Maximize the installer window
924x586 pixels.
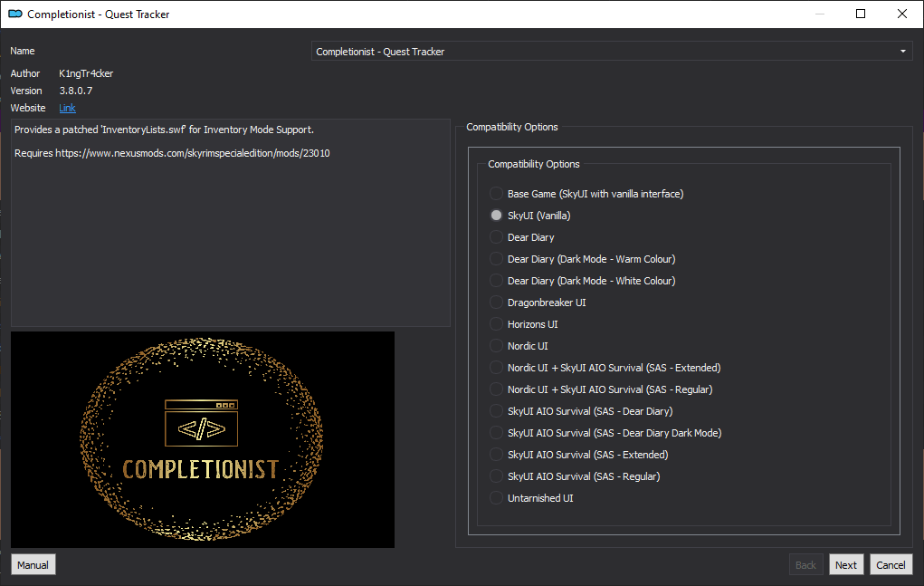(x=861, y=14)
